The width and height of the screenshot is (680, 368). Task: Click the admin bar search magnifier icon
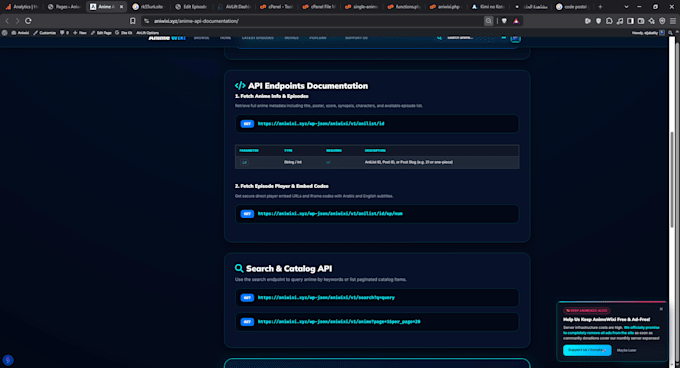[x=670, y=33]
